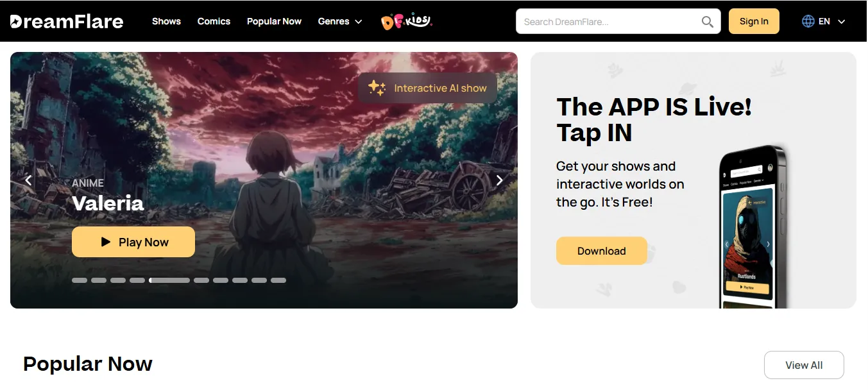Focus the Search DreamFlare input field

click(x=609, y=21)
